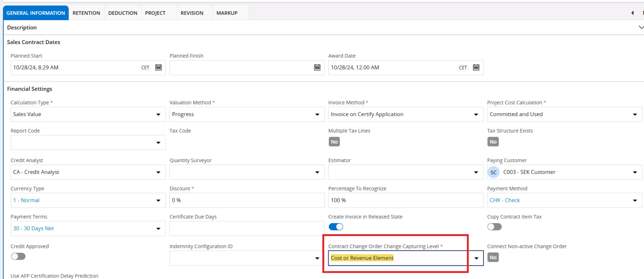Collapse the Description section chevron
The height and width of the screenshot is (279, 644).
(x=641, y=27)
